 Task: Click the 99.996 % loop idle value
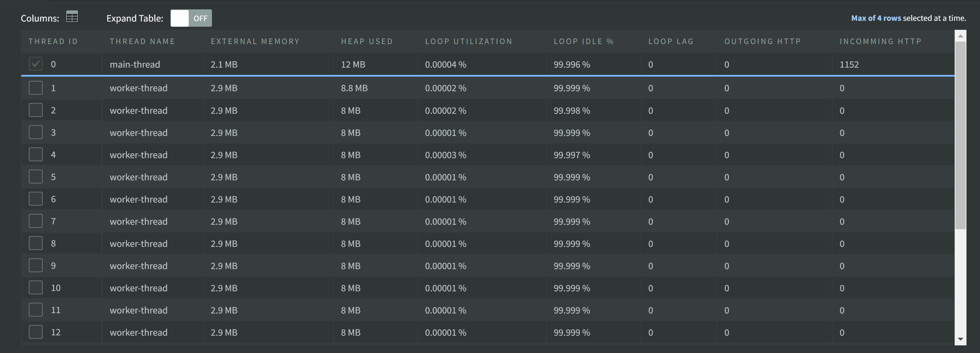click(572, 64)
